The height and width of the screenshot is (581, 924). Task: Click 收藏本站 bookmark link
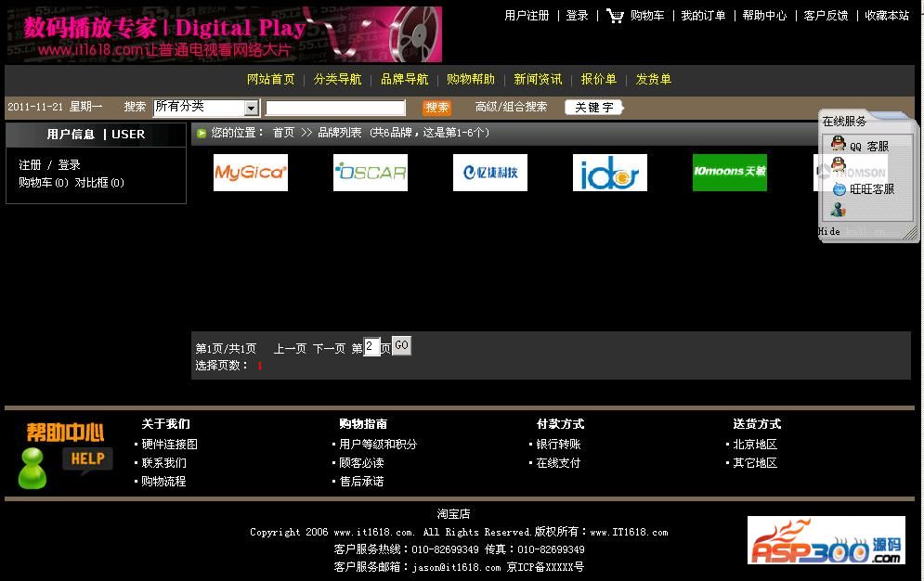pos(887,15)
